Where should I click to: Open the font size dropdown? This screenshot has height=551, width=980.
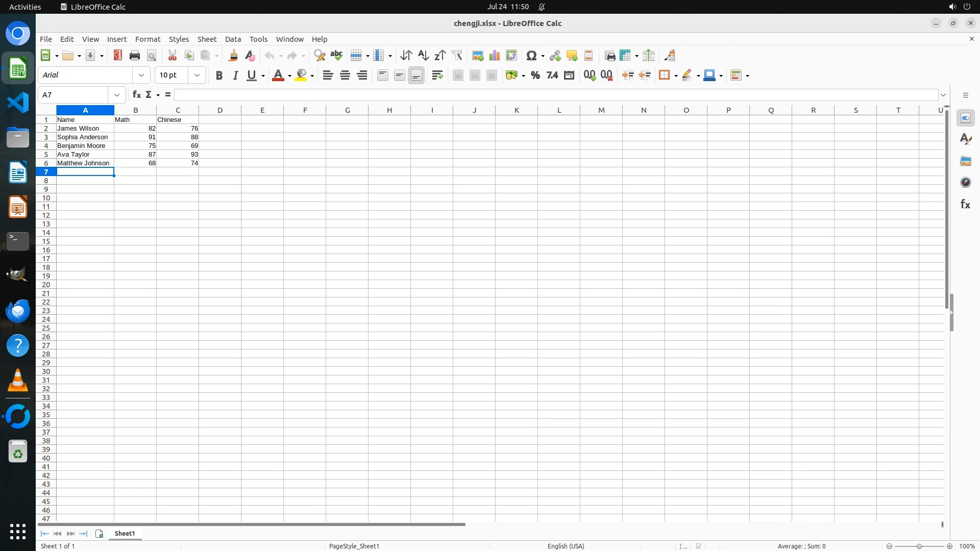click(x=197, y=76)
